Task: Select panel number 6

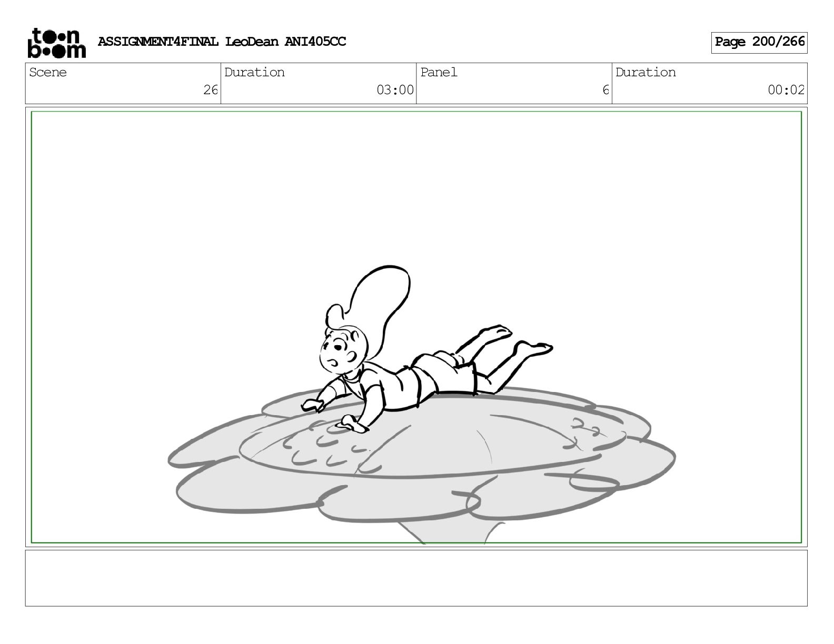Action: click(605, 90)
